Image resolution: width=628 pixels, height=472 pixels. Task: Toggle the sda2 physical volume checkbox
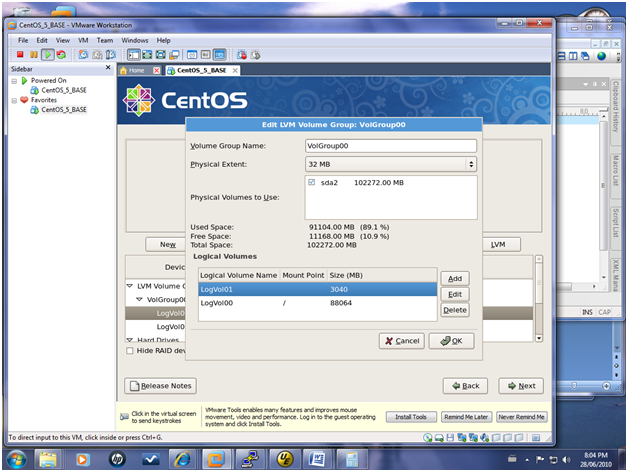point(312,182)
